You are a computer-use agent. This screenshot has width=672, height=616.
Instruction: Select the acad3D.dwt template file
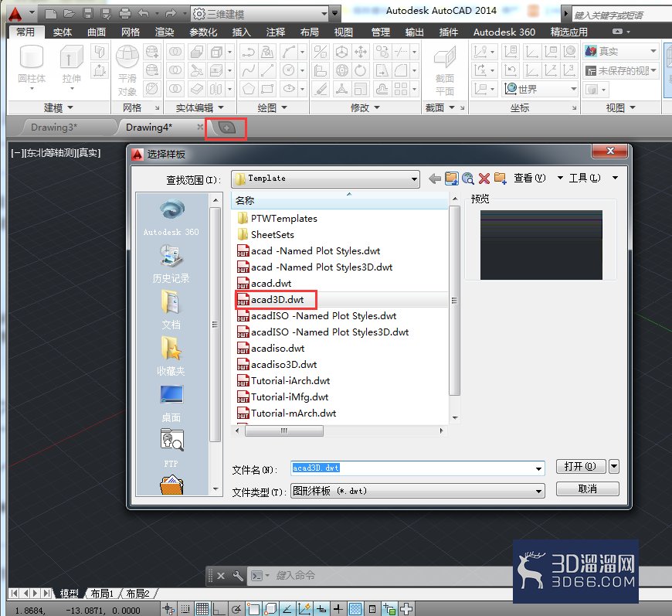[x=277, y=299]
